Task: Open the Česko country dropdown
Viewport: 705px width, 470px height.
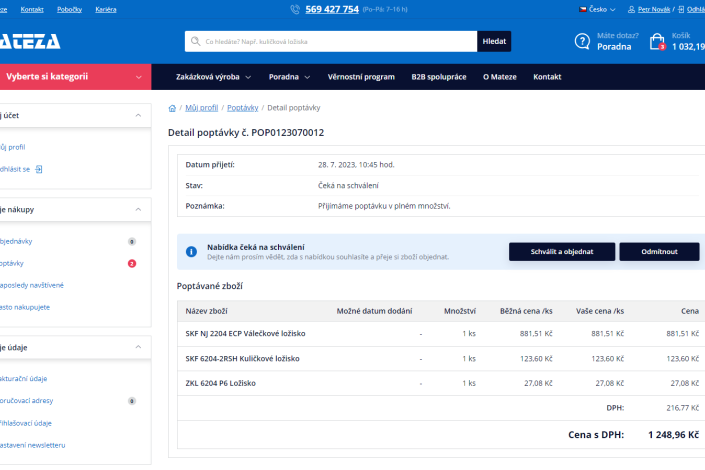Action: 598,9
